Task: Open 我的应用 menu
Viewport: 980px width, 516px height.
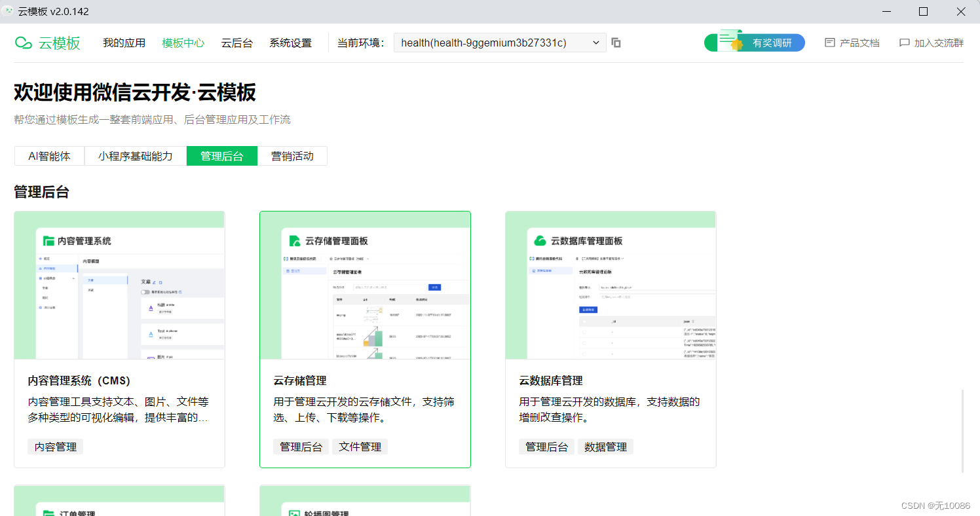Action: 124,43
